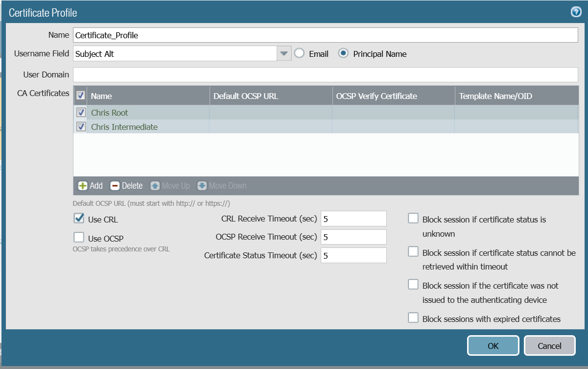Click the green Add icon
The height and width of the screenshot is (369, 588).
(83, 186)
